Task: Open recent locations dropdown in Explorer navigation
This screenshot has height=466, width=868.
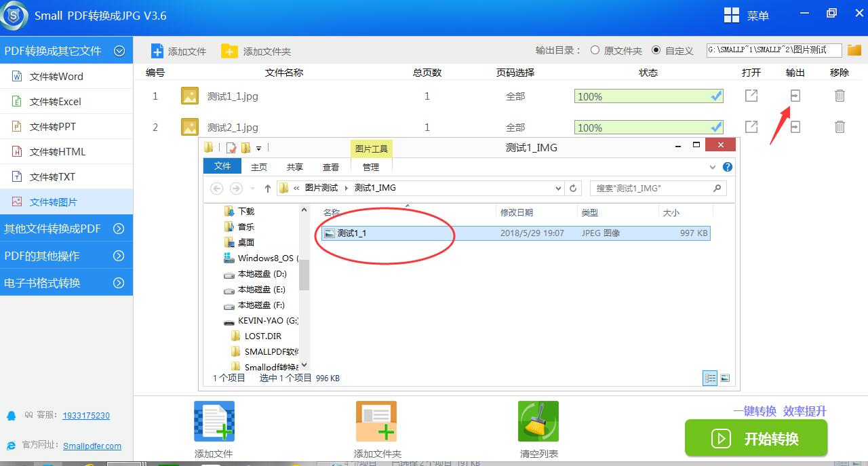Action: (x=253, y=189)
